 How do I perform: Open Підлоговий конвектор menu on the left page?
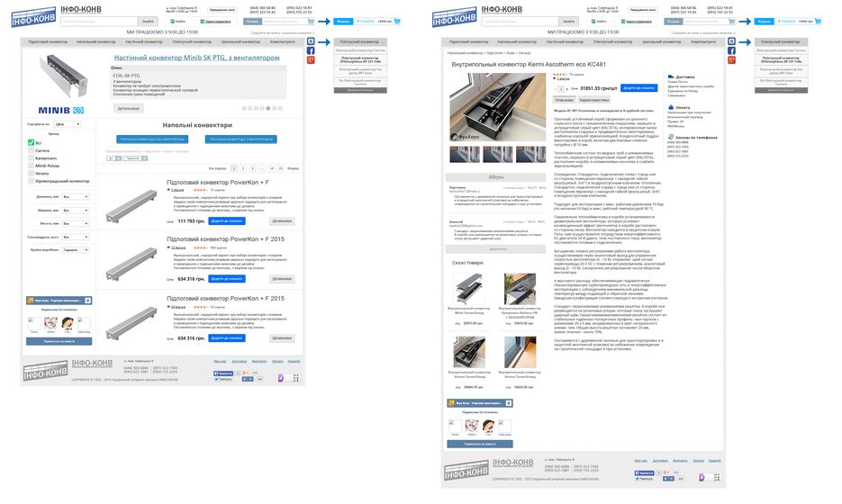[x=48, y=41]
